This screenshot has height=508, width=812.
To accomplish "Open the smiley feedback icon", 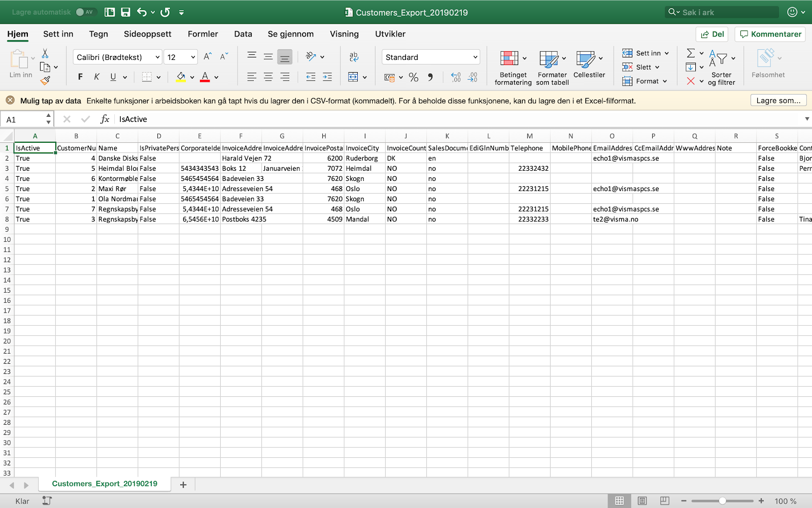I will point(792,12).
